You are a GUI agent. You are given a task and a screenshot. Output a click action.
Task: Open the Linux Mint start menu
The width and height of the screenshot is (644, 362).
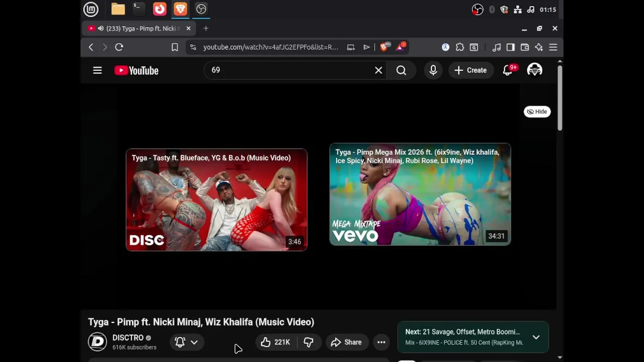coord(91,9)
